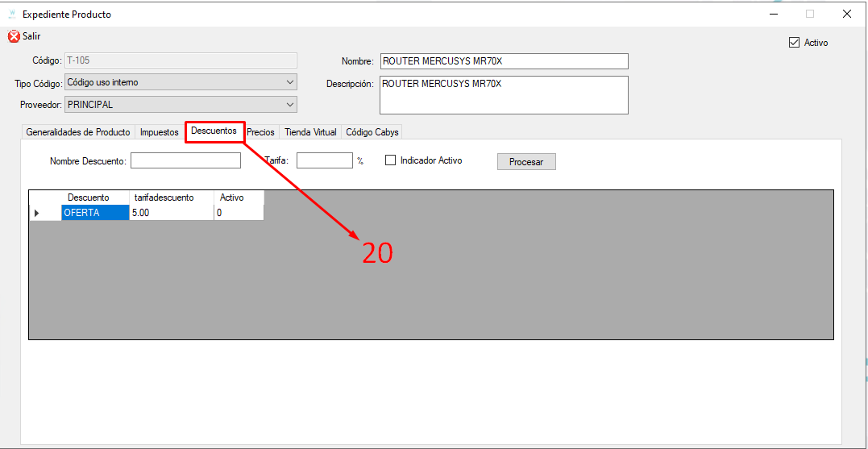Screen dimensions: 868x449
Task: Select the Descuentos tab
Action: click(214, 131)
